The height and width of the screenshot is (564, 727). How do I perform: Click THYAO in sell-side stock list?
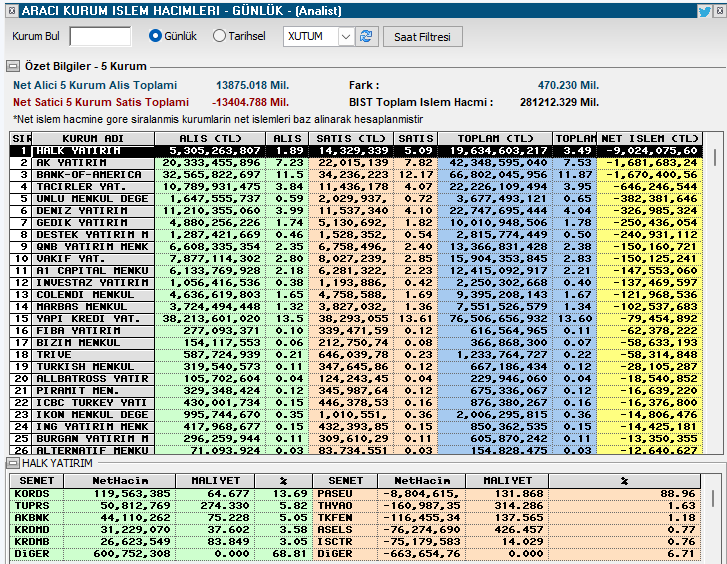[335, 506]
